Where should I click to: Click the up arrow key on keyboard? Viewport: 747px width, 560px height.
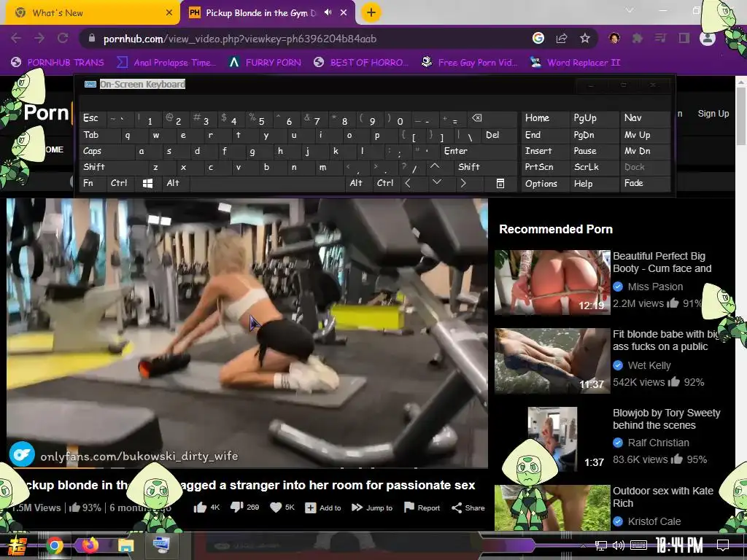coord(435,167)
